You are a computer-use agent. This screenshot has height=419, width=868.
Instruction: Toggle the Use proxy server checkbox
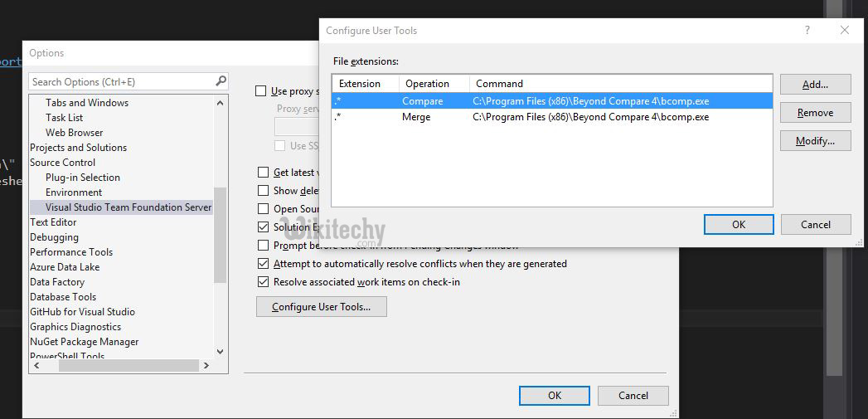point(262,91)
